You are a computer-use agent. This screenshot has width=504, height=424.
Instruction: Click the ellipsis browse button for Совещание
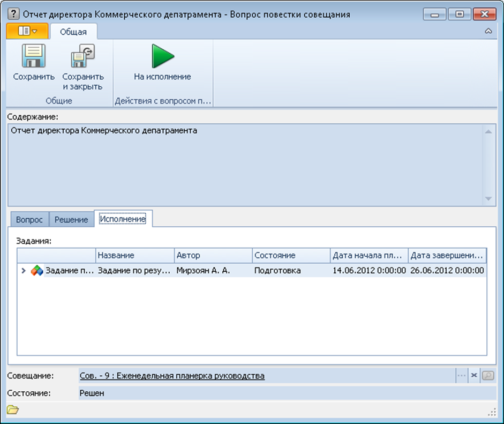tap(462, 375)
